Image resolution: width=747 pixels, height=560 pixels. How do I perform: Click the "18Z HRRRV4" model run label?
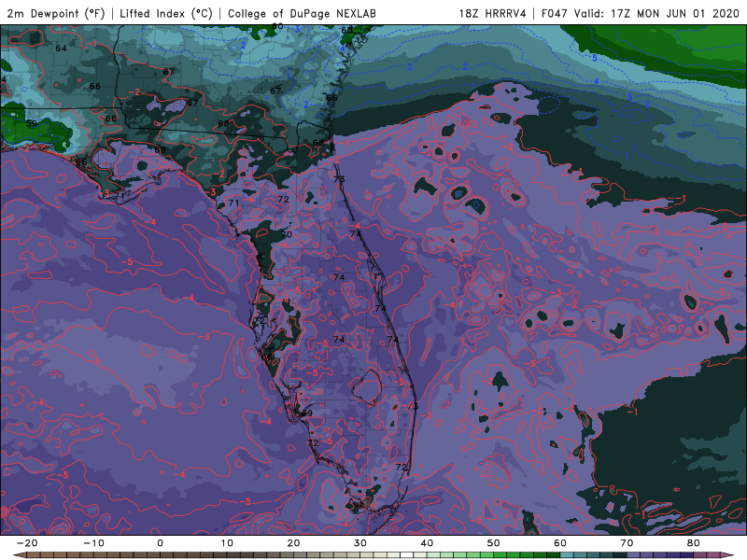point(493,14)
